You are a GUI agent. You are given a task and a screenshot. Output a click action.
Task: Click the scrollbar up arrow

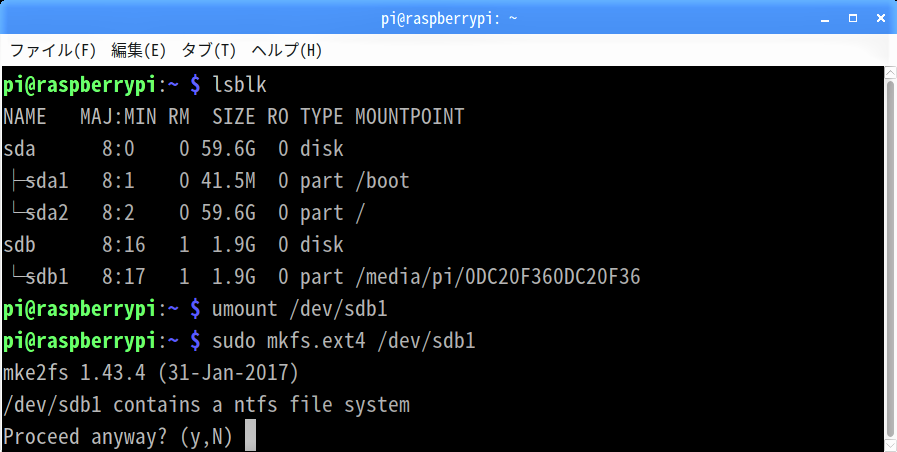coord(890,73)
